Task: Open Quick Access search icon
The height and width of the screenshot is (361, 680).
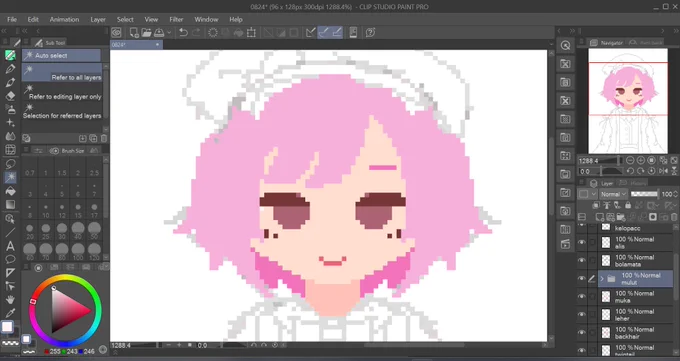Action: tap(565, 46)
